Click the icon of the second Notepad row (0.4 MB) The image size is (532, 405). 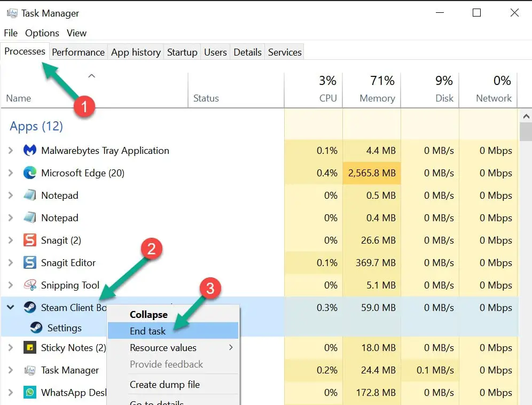coord(30,217)
